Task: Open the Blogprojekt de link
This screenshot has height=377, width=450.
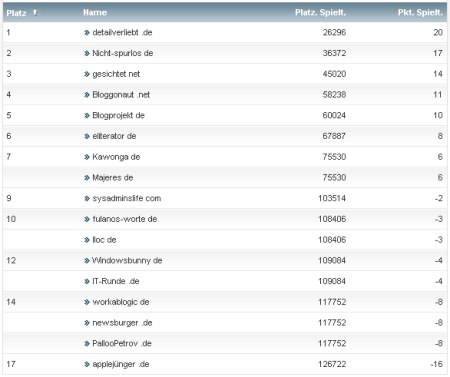Action: pyautogui.click(x=118, y=115)
